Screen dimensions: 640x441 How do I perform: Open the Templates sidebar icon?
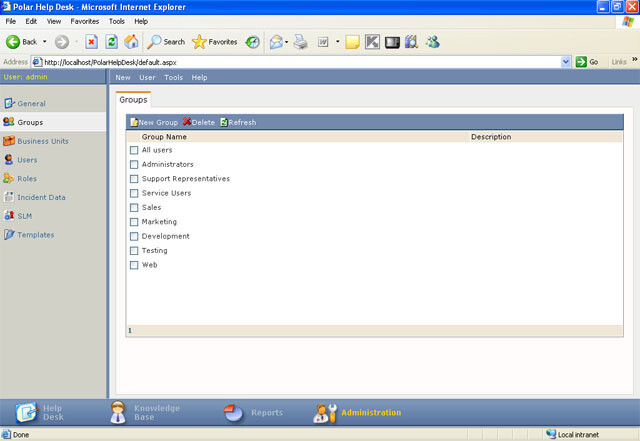point(9,234)
